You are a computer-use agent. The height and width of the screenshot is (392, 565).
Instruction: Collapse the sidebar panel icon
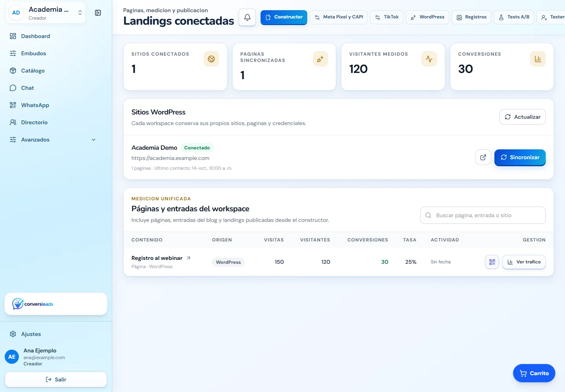98,13
